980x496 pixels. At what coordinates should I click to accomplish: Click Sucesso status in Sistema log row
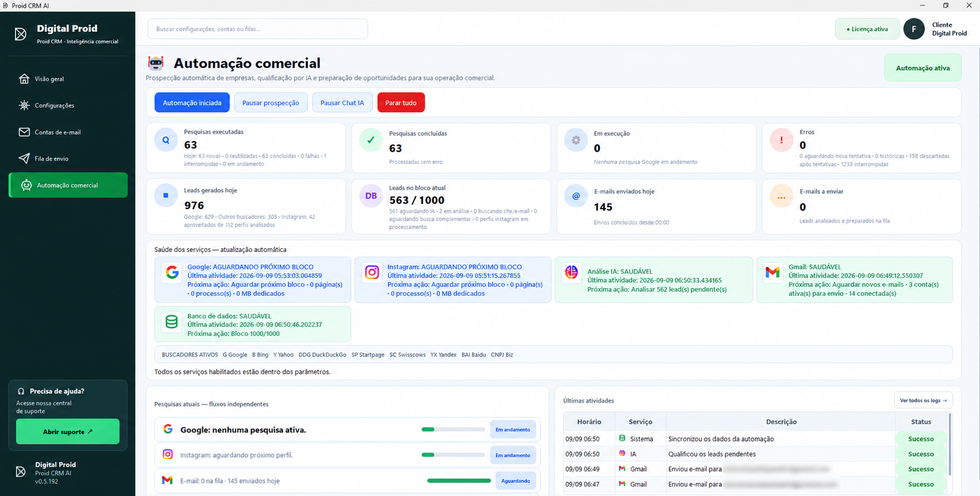[x=921, y=439]
